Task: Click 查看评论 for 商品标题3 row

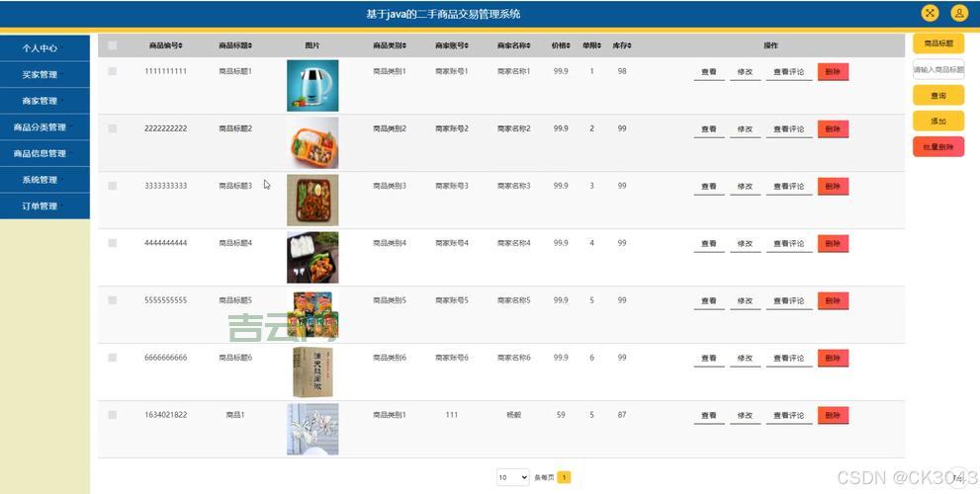Action: click(x=789, y=187)
